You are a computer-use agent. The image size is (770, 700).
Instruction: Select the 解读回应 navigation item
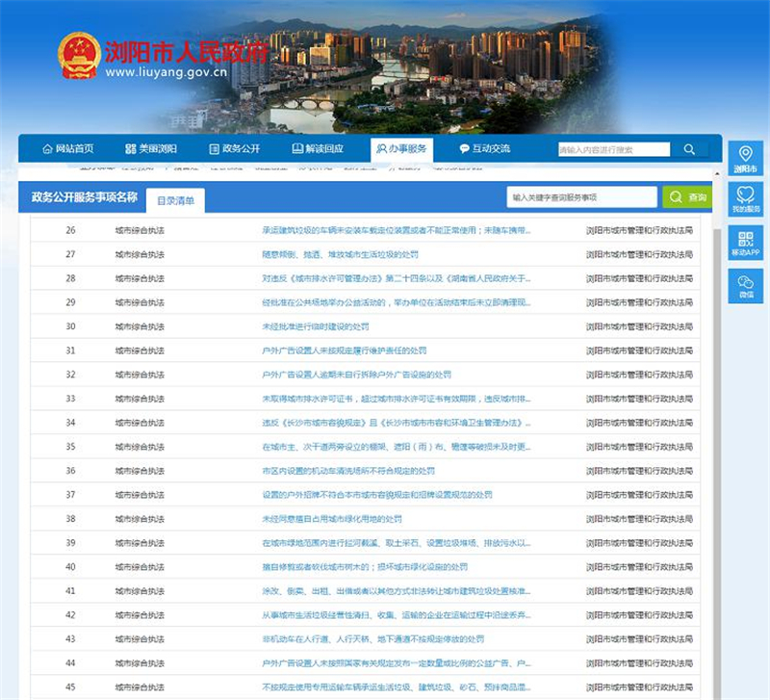coord(318,149)
